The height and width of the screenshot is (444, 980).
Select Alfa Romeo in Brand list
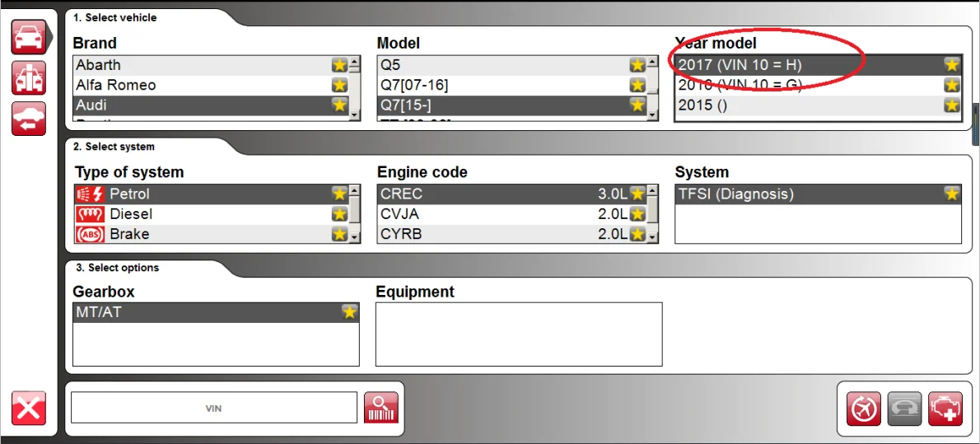coord(212,85)
